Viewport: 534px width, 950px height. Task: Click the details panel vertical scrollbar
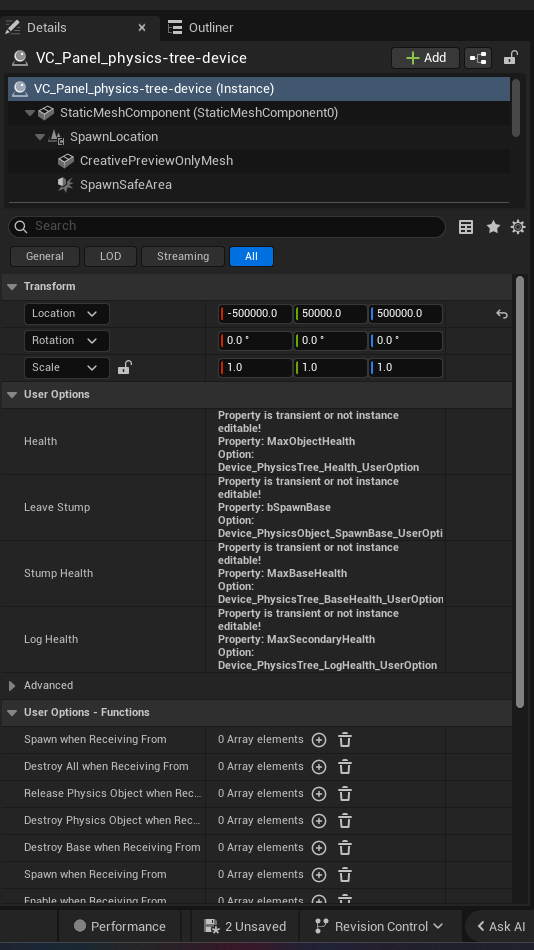(519, 491)
